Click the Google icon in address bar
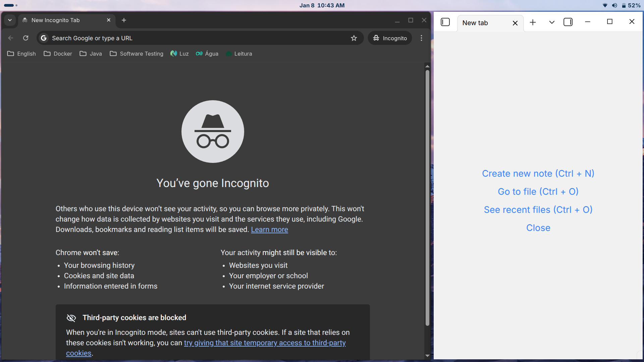 click(44, 38)
